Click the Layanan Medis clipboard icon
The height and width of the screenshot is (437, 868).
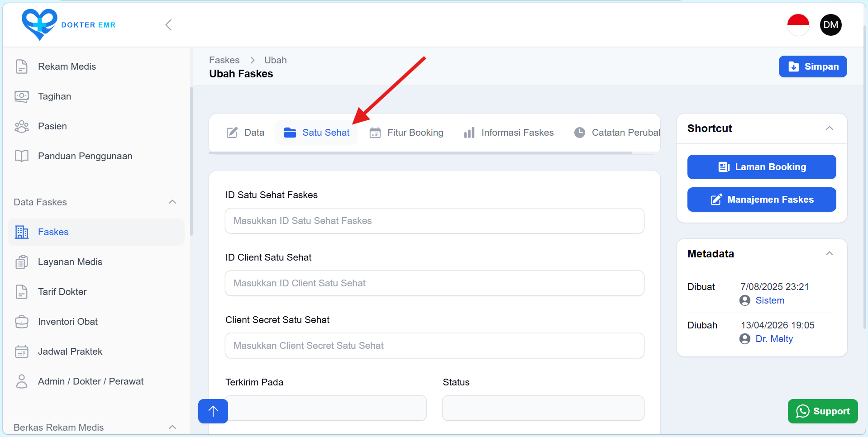click(x=22, y=262)
